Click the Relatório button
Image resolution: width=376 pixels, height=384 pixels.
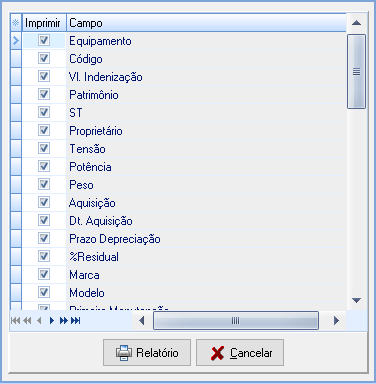pyautogui.click(x=147, y=352)
